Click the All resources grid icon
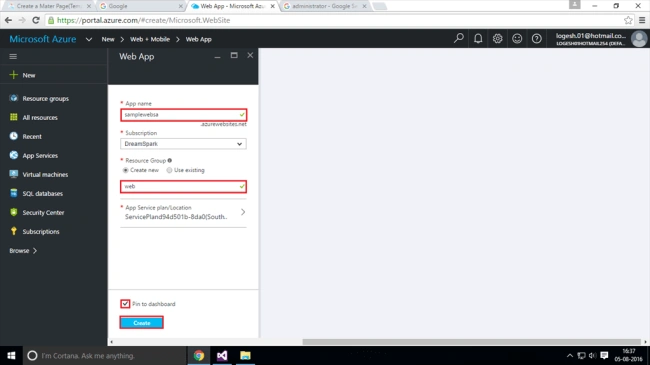This screenshot has height=365, width=650. (14, 117)
